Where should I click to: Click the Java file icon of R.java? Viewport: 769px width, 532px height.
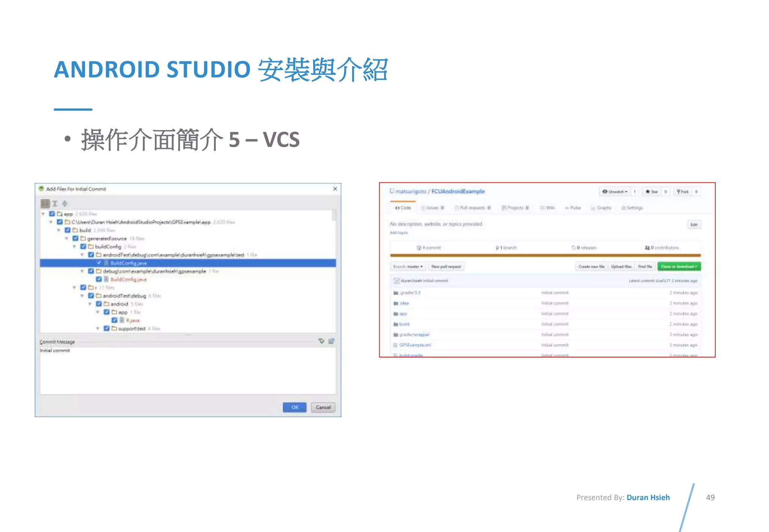pyautogui.click(x=122, y=320)
